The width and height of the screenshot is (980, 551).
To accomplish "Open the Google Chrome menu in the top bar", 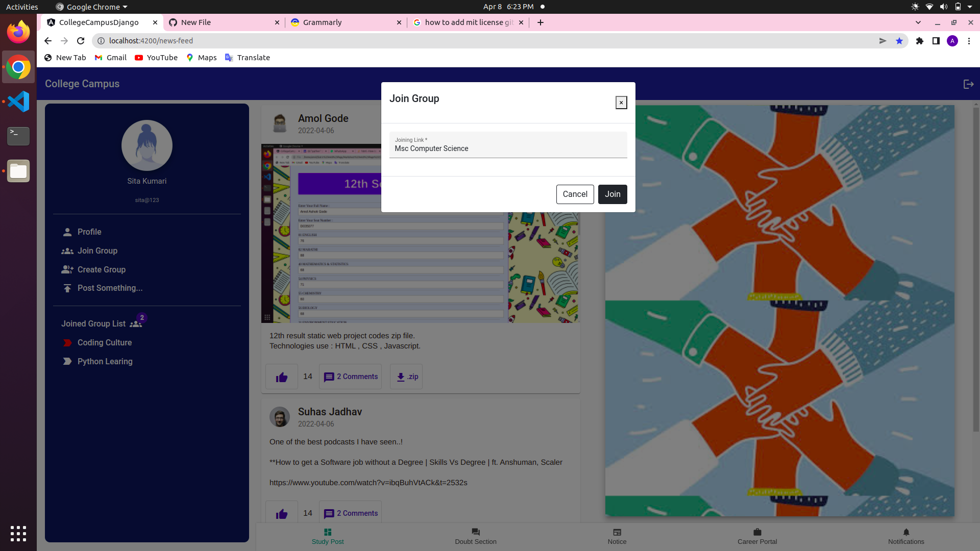I will point(91,7).
